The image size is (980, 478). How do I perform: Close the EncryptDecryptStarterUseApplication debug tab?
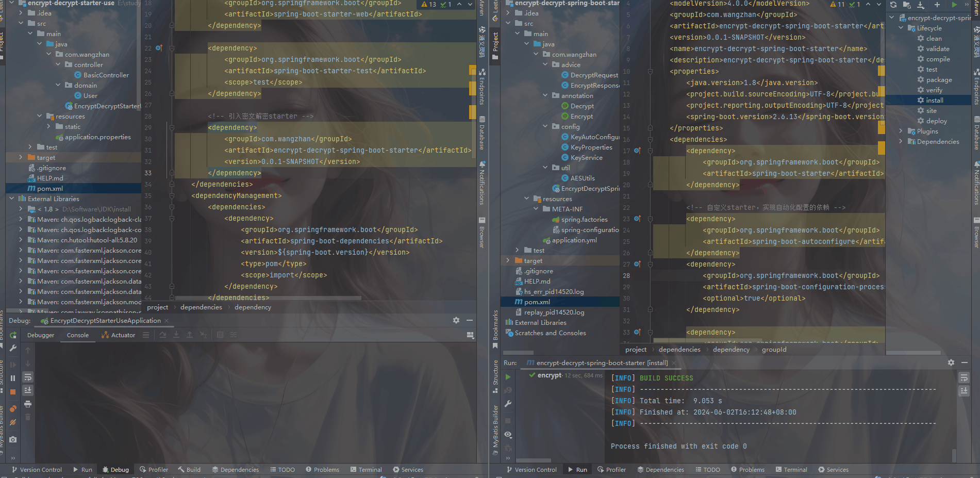click(167, 321)
